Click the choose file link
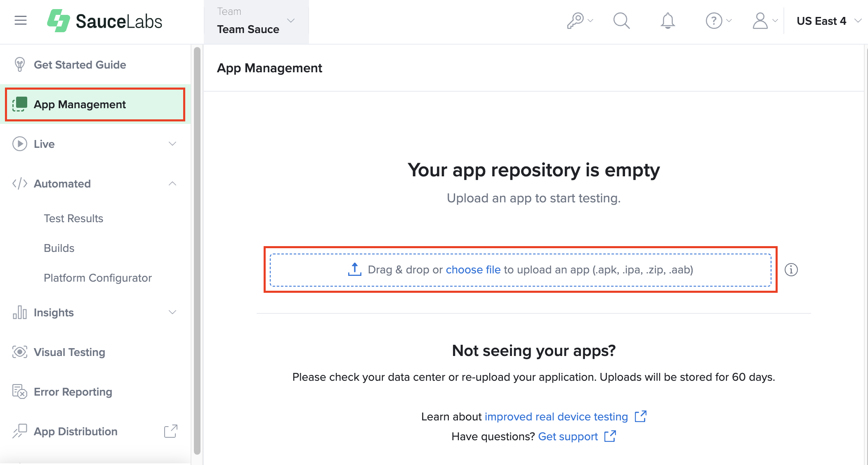The image size is (868, 465). pos(473,269)
